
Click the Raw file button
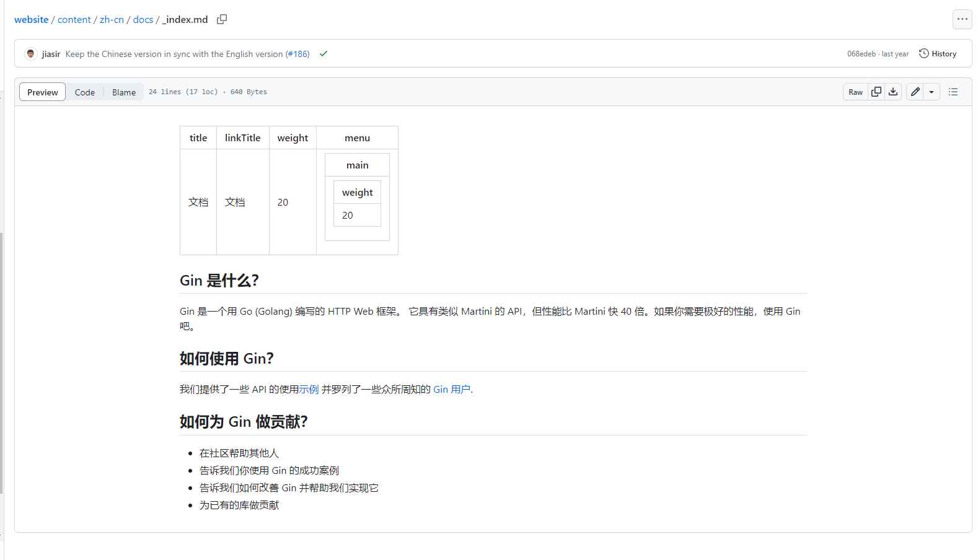click(x=855, y=92)
